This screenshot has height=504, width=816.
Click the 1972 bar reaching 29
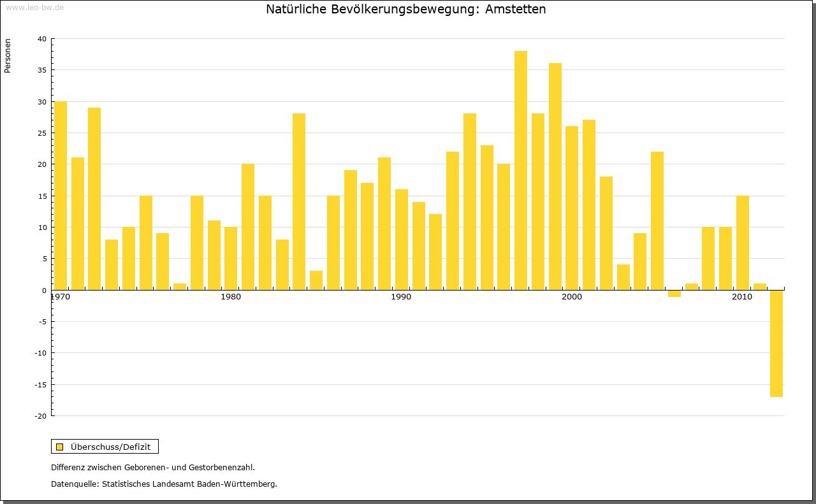94,199
